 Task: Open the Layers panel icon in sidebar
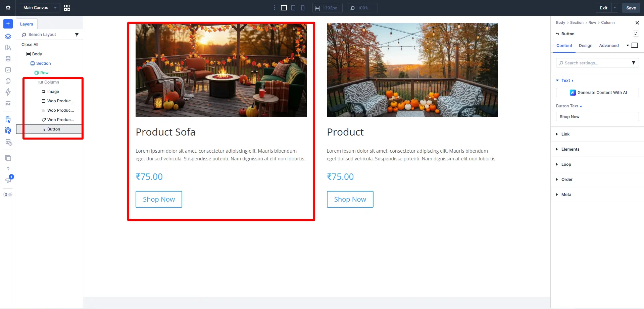point(8,36)
